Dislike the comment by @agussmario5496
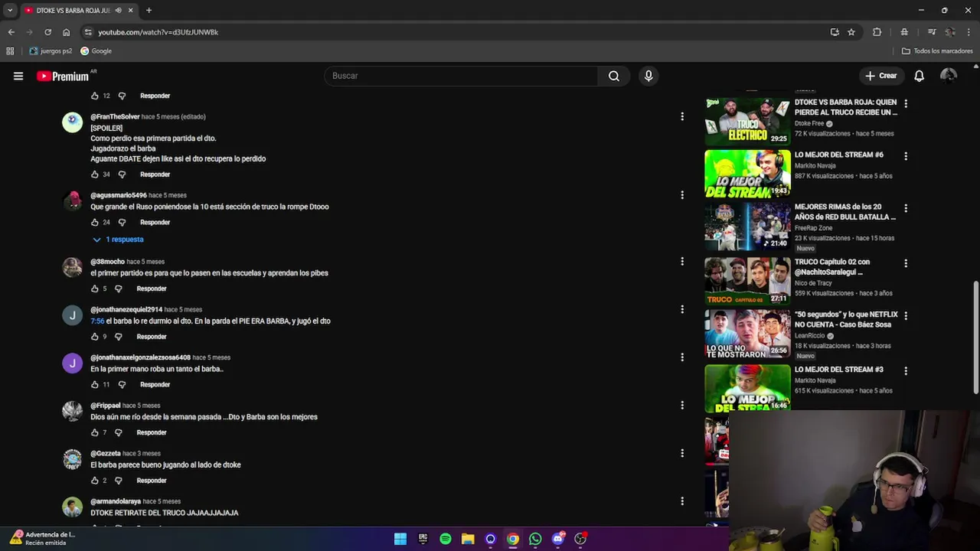 [122, 222]
